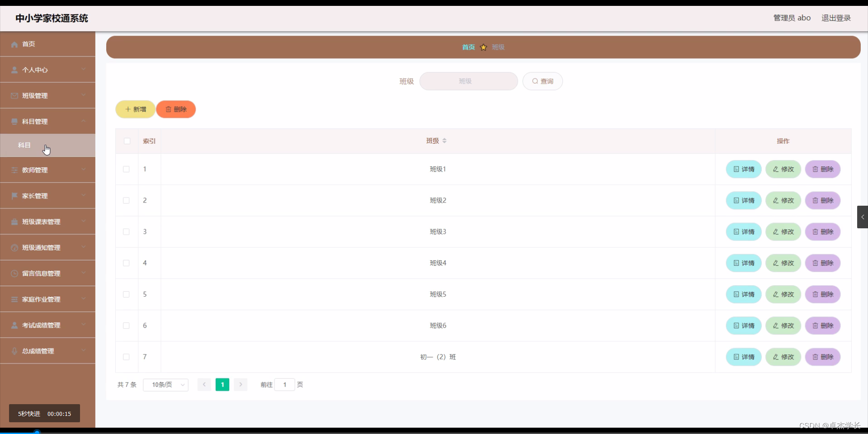Click the 查询 search button
The image size is (868, 434).
coord(542,81)
